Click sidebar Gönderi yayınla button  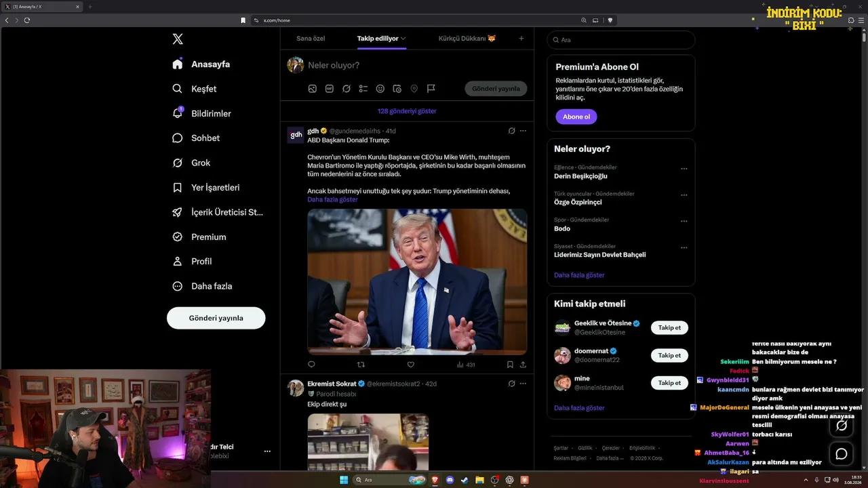pyautogui.click(x=216, y=318)
